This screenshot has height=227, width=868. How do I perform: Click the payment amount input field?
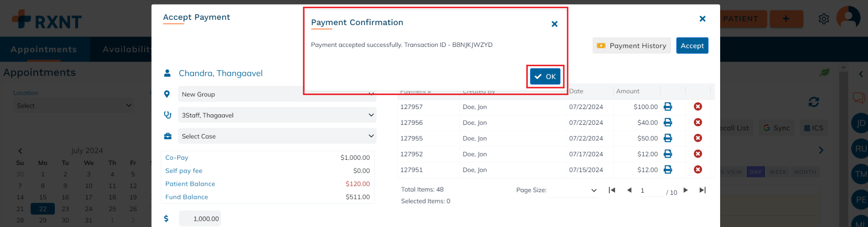[x=200, y=219]
